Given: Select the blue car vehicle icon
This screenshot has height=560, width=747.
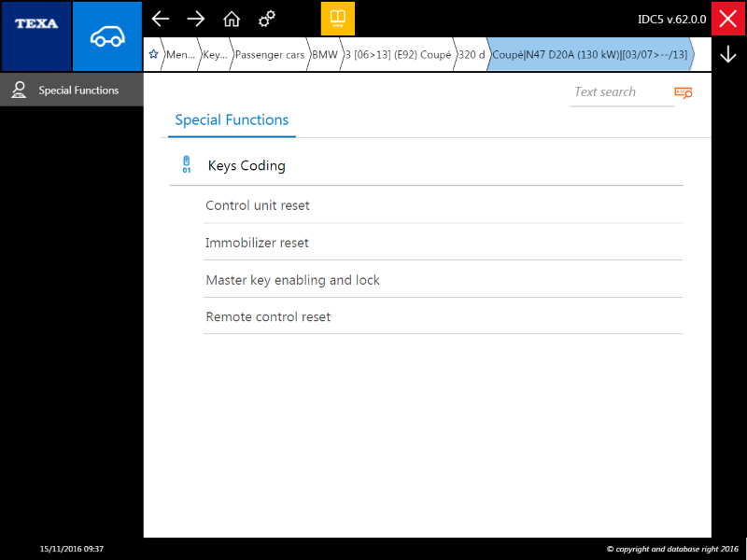Looking at the screenshot, I should coord(107,36).
